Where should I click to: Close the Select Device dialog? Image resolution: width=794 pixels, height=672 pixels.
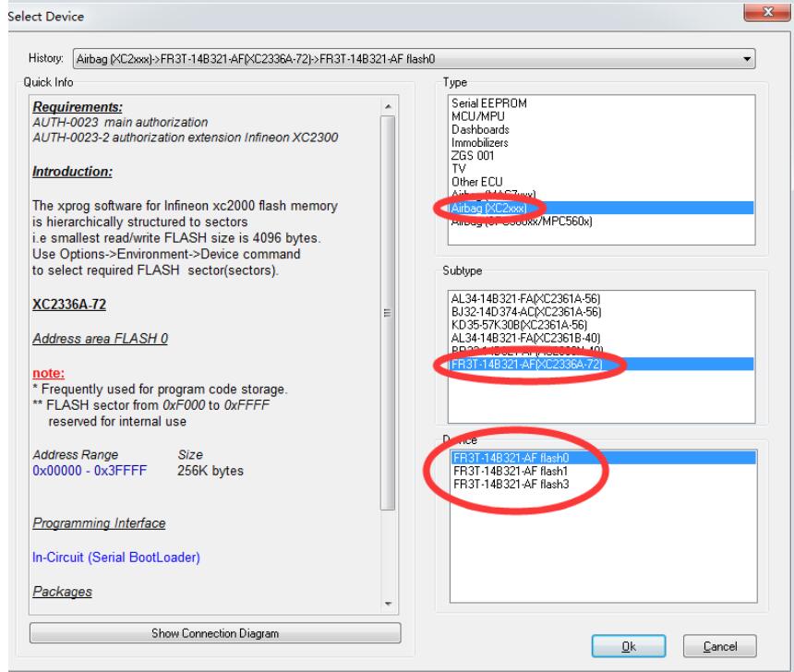(x=766, y=11)
